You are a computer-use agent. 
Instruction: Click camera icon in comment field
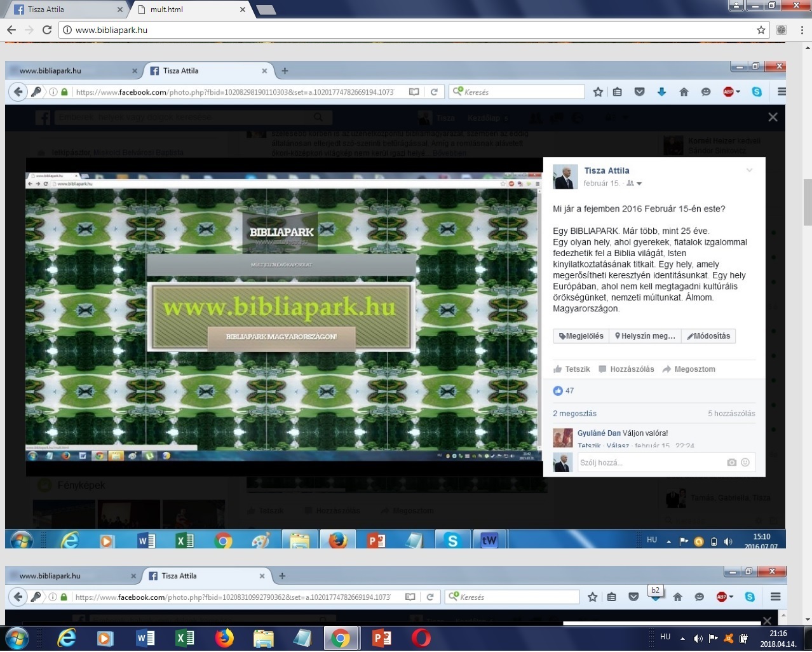[732, 463]
